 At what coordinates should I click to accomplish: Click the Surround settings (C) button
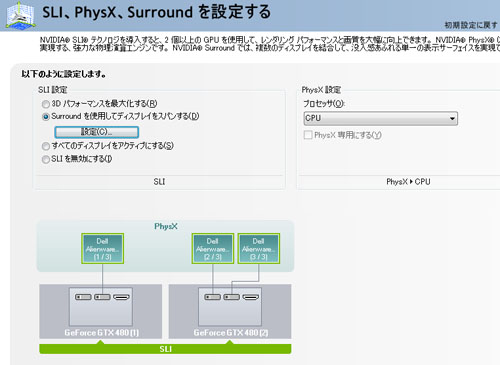click(x=97, y=132)
